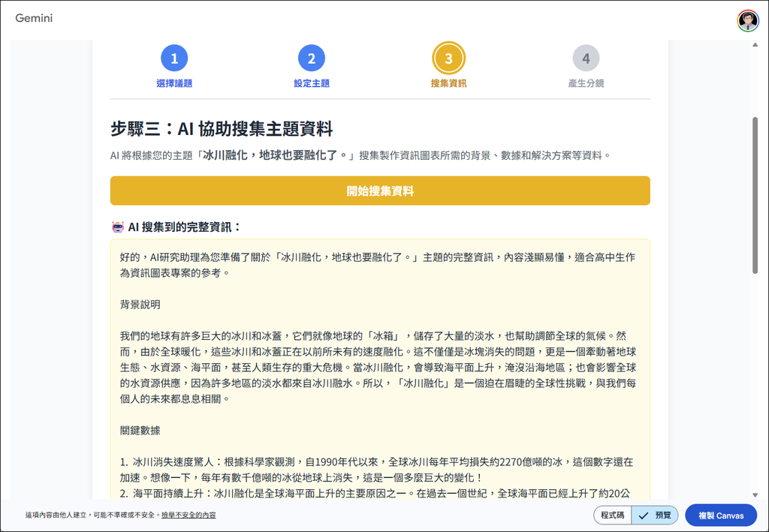The image size is (769, 532).
Task: Click the scrollbar up arrow at top
Action: (755, 45)
